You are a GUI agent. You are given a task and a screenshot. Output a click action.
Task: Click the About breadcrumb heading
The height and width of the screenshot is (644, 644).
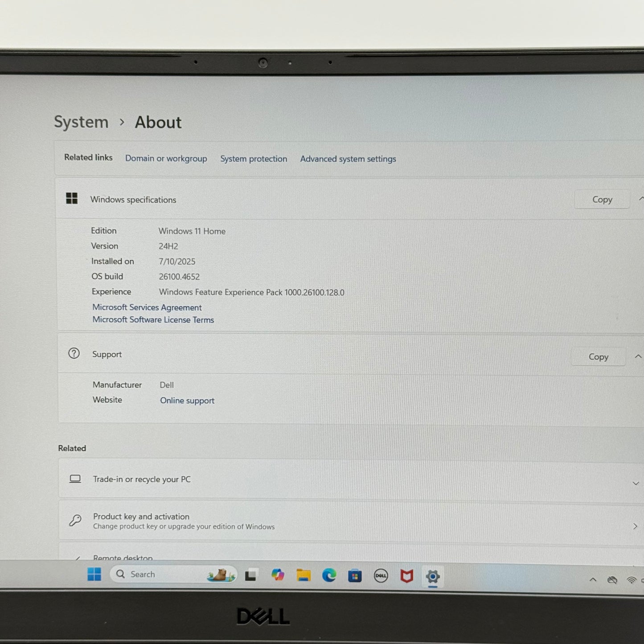[158, 122]
